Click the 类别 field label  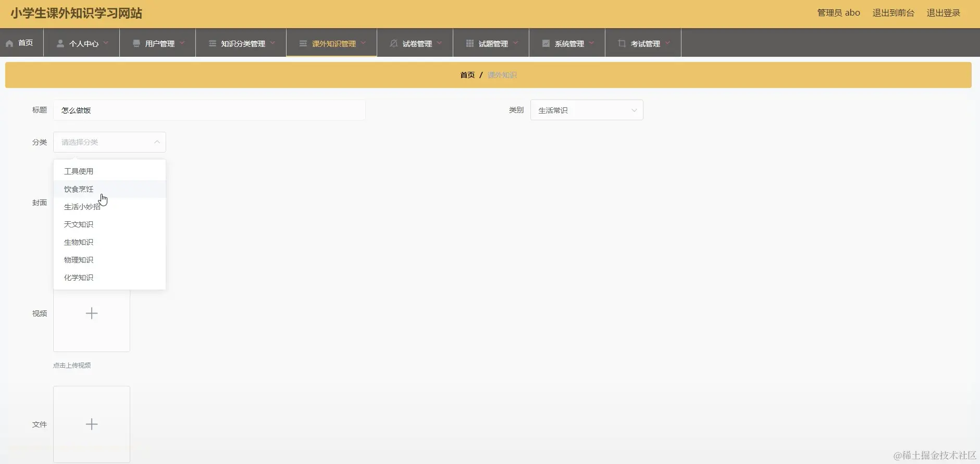click(x=516, y=110)
